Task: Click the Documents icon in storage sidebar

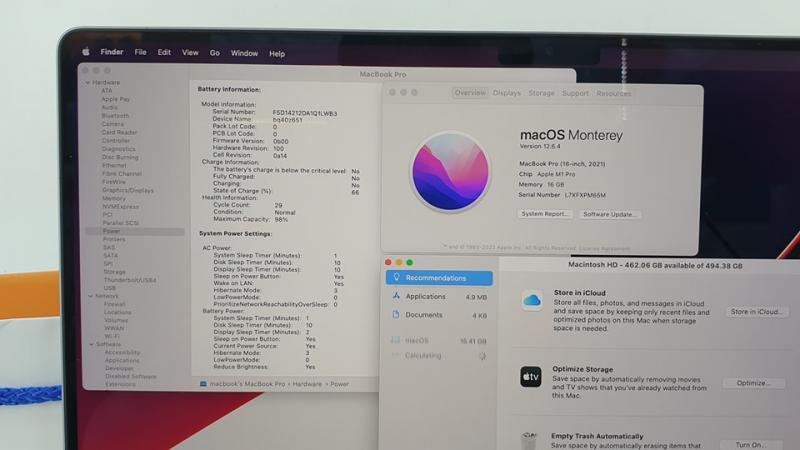Action: click(396, 315)
